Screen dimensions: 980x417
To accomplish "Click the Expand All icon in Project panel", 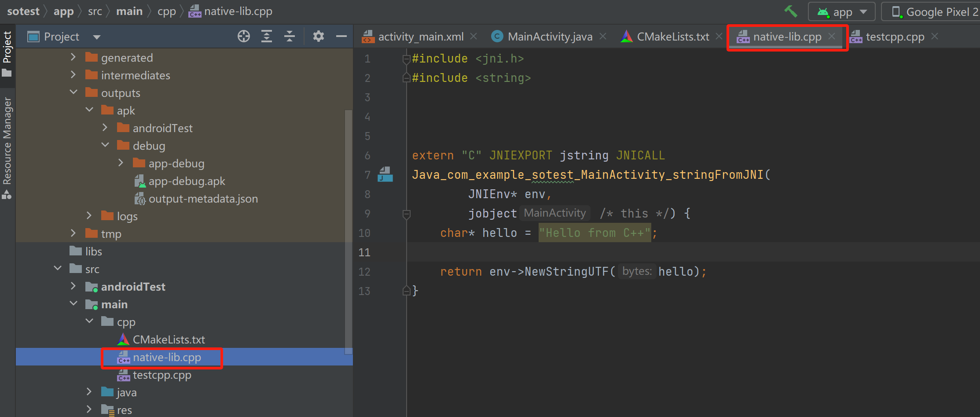I will pos(267,37).
